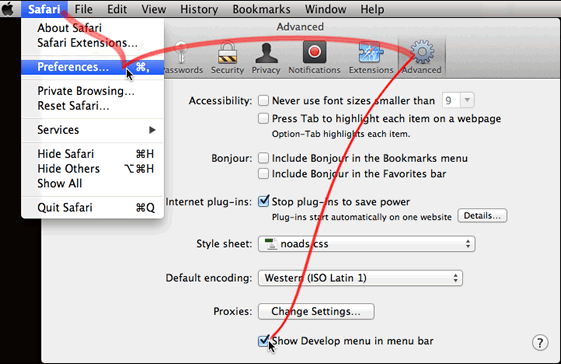The width and height of the screenshot is (561, 364).
Task: Open the Notifications preferences pane
Action: pyautogui.click(x=314, y=57)
